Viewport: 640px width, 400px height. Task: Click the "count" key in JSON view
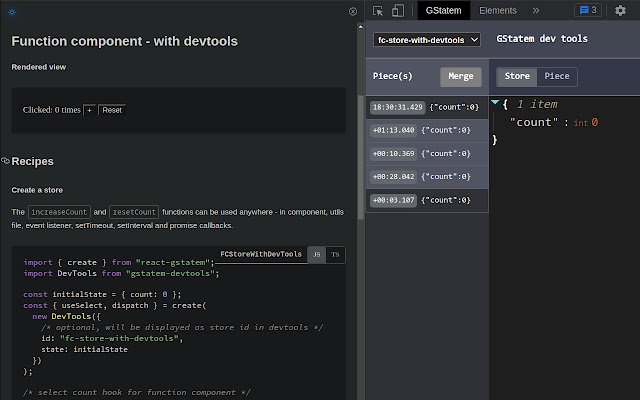[534, 122]
